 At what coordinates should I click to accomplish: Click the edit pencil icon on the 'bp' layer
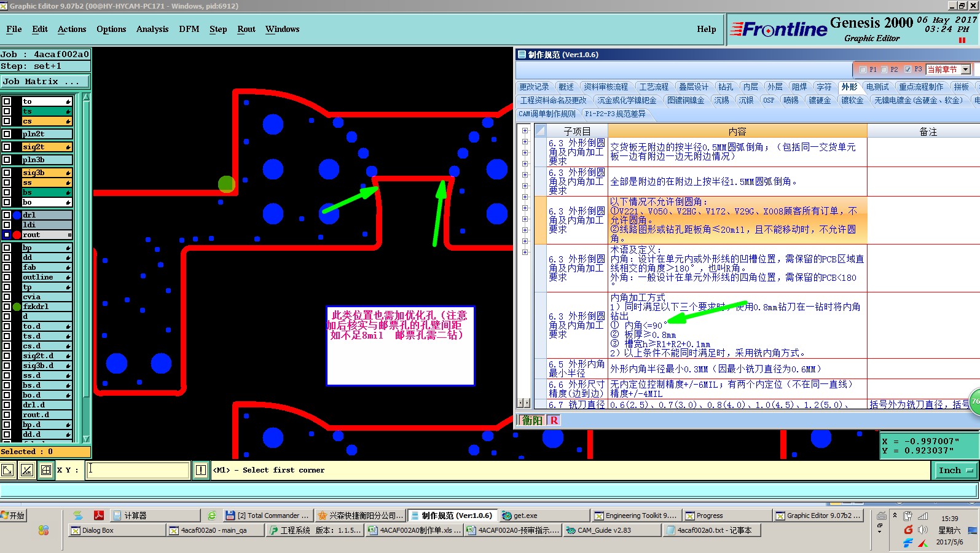click(x=68, y=248)
